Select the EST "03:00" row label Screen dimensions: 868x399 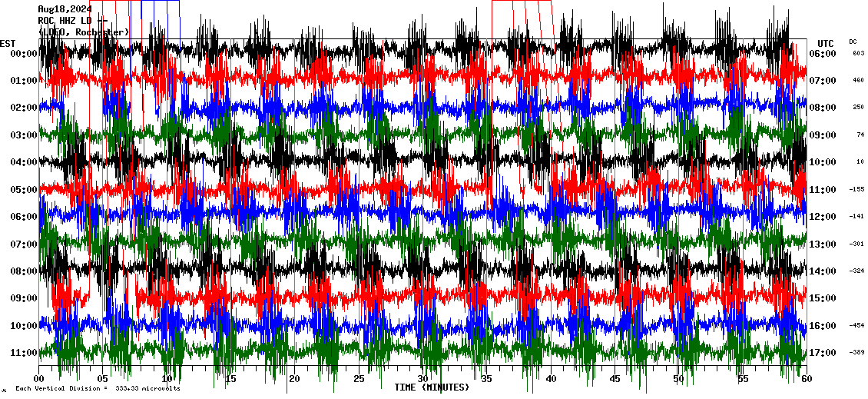click(23, 135)
